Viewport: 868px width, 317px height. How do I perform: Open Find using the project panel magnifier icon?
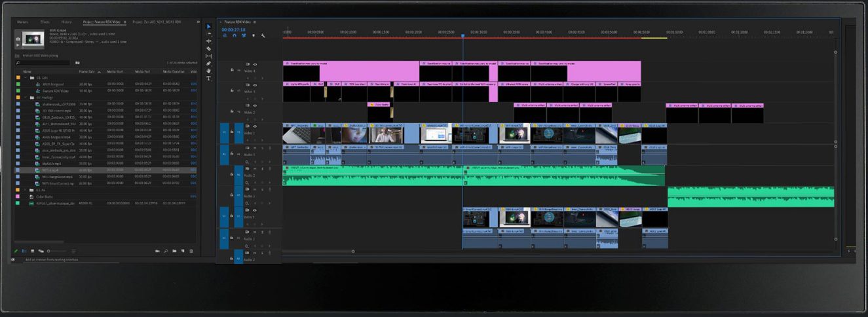(166, 251)
